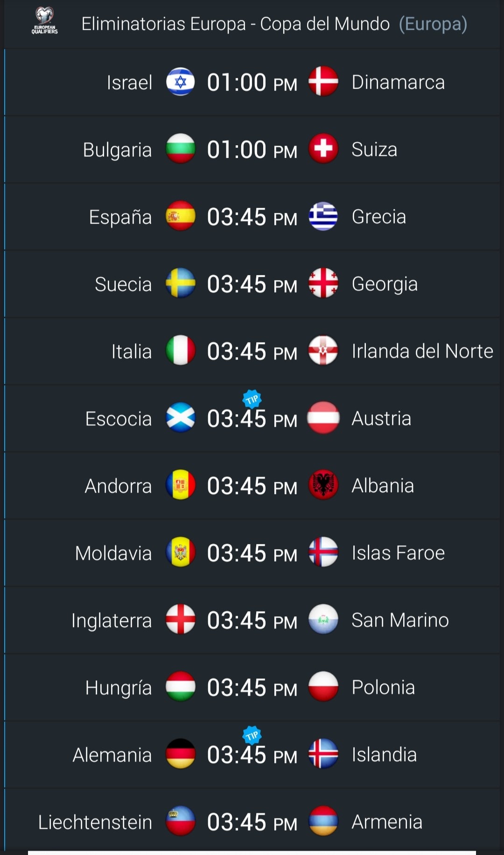
Task: Open the TIP badge above Alemania match
Action: [252, 735]
